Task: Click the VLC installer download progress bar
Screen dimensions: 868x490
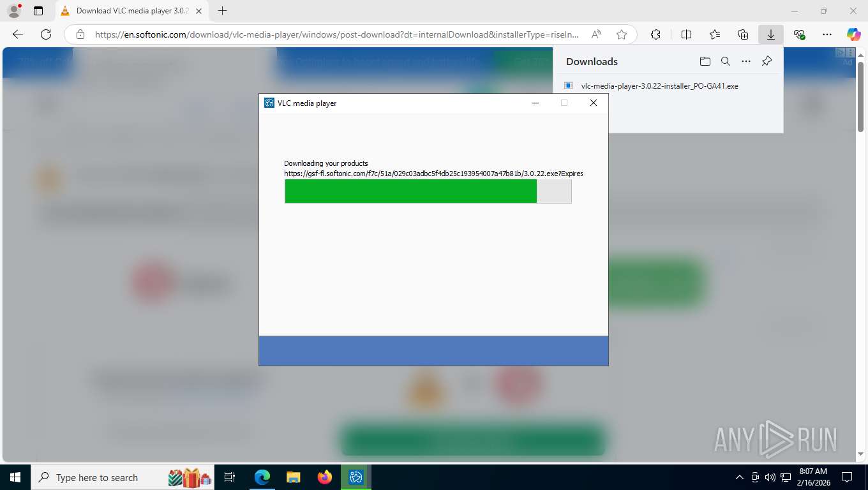Action: pyautogui.click(x=428, y=191)
